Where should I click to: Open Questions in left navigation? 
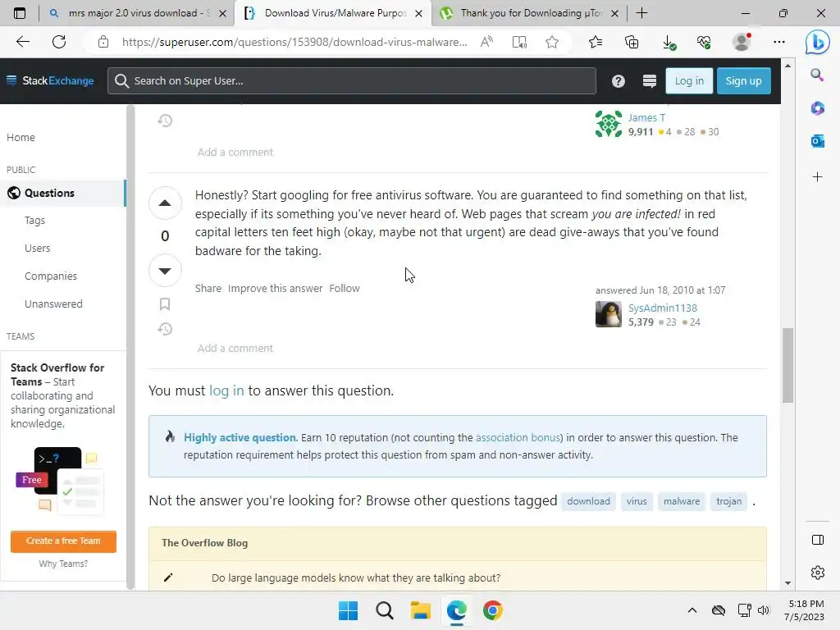pyautogui.click(x=62, y=193)
